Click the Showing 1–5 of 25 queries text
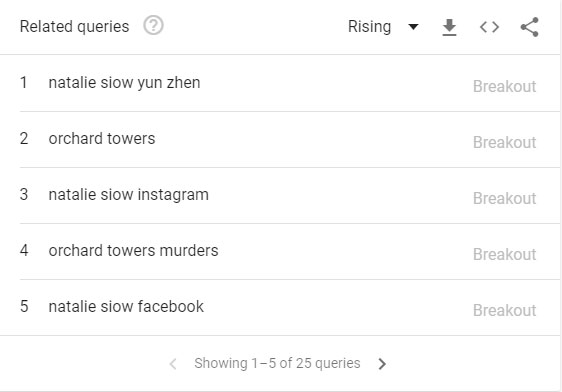This screenshot has height=392, width=562. [x=277, y=363]
